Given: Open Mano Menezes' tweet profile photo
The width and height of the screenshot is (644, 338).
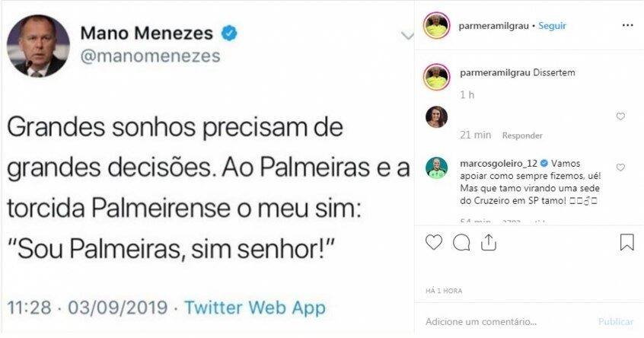Looking at the screenshot, I should point(38,46).
